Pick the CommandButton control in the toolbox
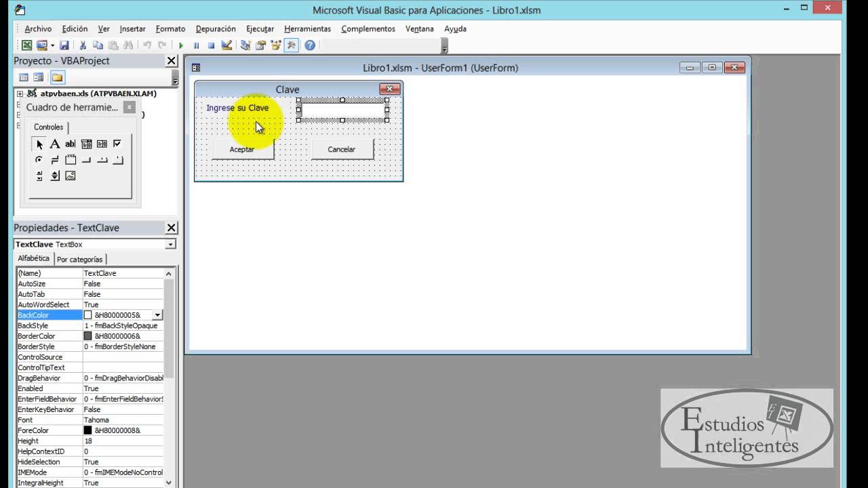Screen dimensions: 868x488 (86, 160)
